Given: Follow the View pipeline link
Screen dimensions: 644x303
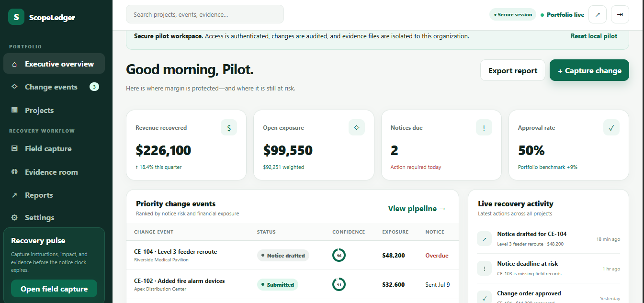Looking at the screenshot, I should coord(417,208).
